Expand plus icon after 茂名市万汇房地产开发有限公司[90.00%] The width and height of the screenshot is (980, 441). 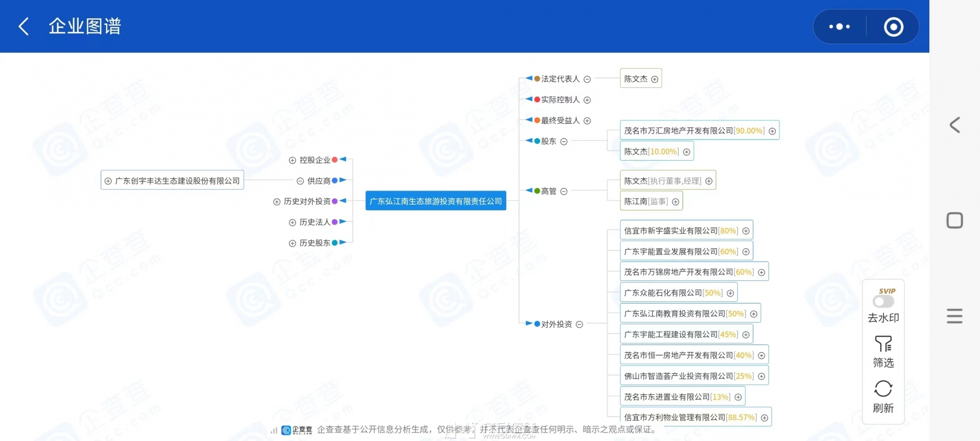coord(772,131)
